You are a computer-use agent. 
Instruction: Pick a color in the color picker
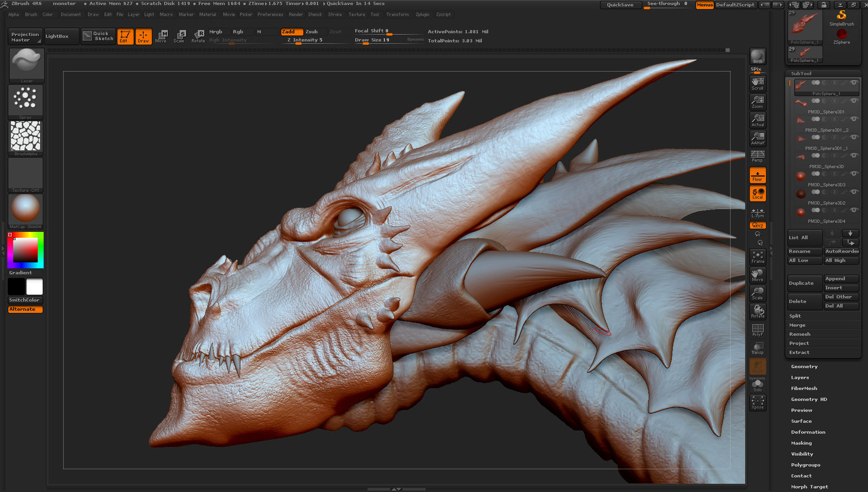tap(25, 250)
